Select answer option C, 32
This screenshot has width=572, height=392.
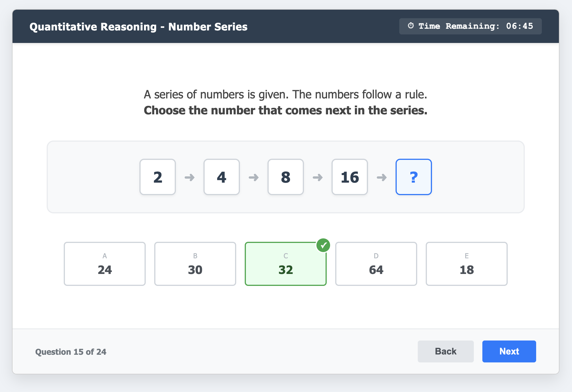point(285,264)
